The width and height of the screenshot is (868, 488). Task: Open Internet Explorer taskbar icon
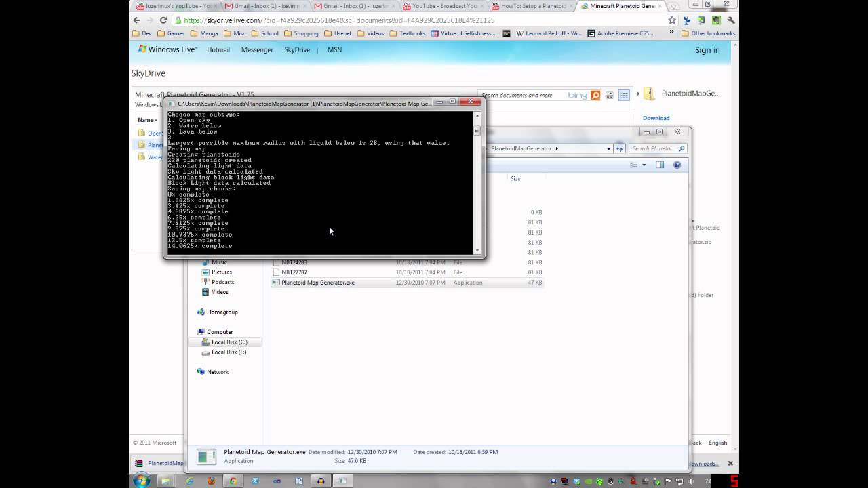189,481
